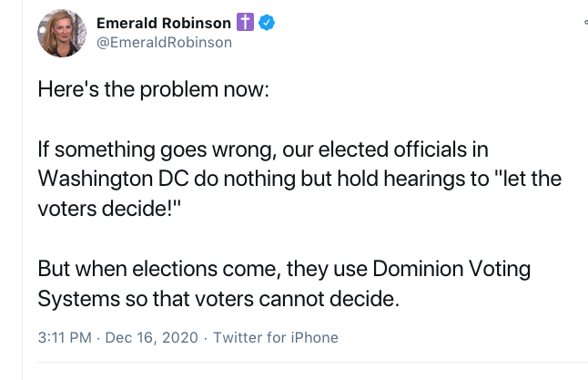The height and width of the screenshot is (380, 588).
Task: Click the "Here's the problem now:" line
Action: click(140, 92)
